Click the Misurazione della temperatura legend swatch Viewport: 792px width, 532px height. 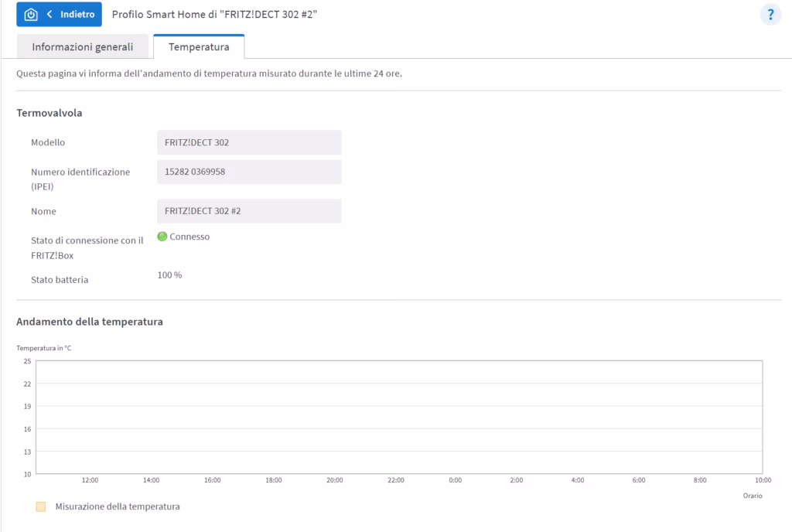41,506
